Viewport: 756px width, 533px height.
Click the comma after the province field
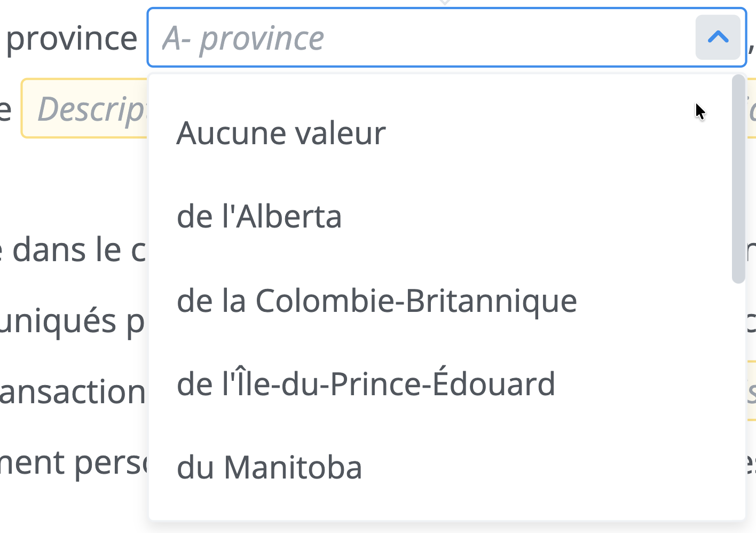pyautogui.click(x=751, y=47)
